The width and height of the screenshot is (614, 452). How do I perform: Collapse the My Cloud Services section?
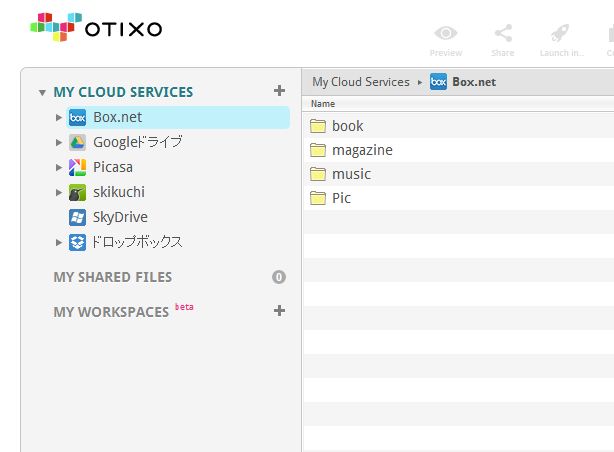click(42, 93)
